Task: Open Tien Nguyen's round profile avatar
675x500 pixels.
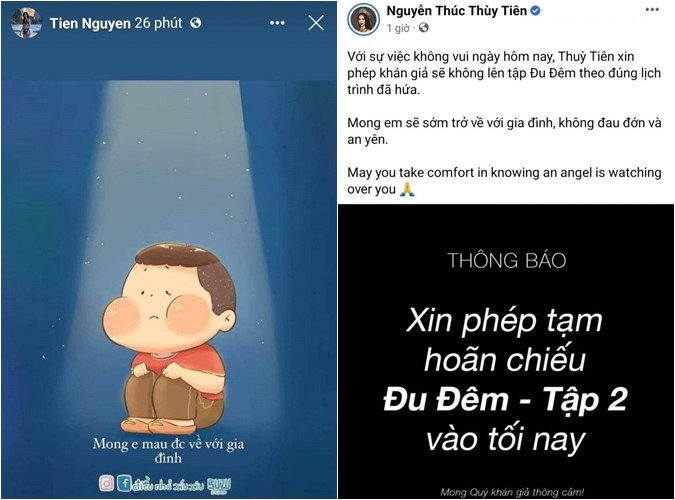Action: pos(26,22)
